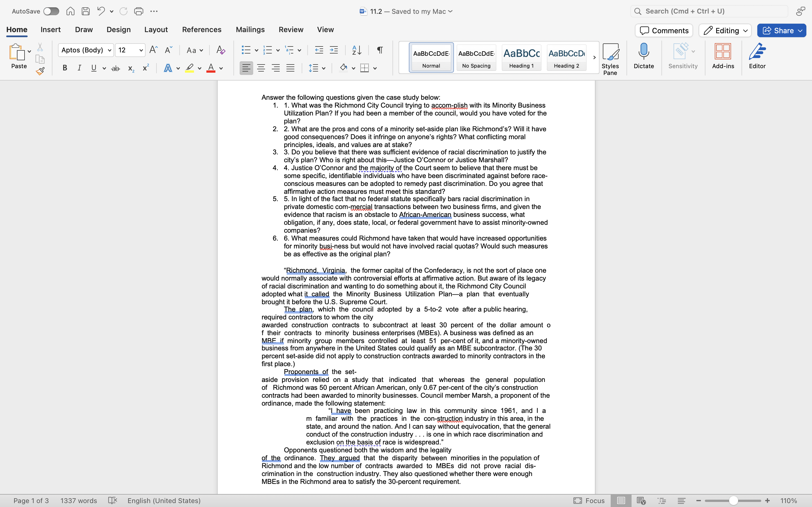Click the Format Painter brush icon
Viewport: 812px width, 507px height.
(x=40, y=71)
